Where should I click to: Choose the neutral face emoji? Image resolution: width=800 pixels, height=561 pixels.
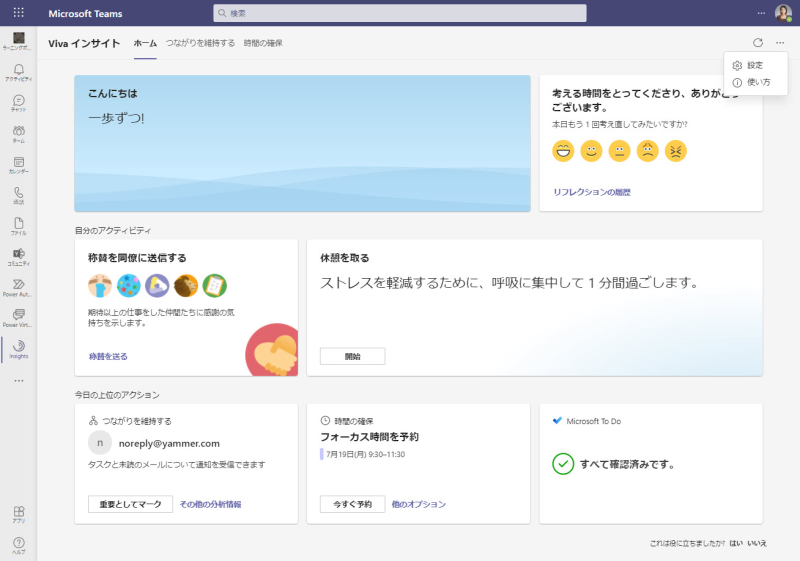619,151
